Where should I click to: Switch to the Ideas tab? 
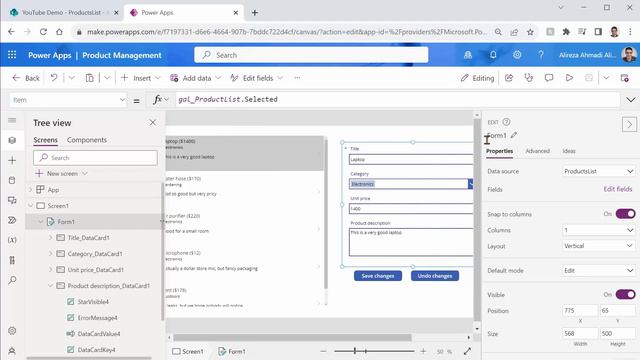[x=569, y=151]
